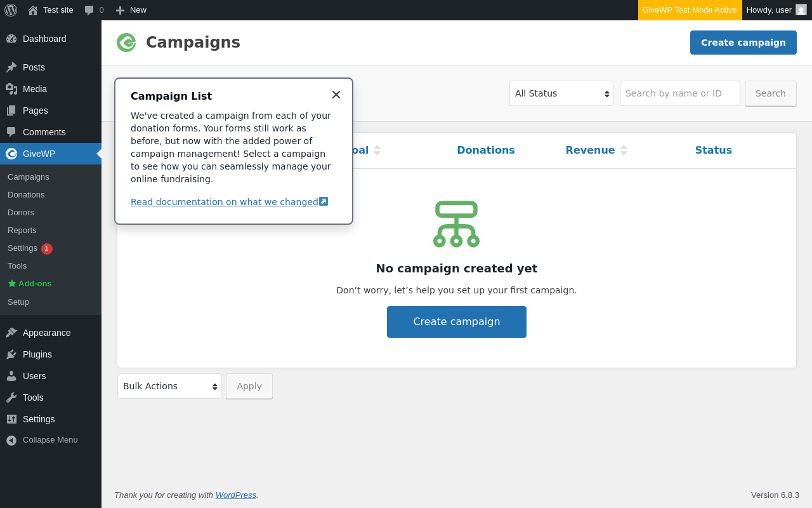Screen dimensions: 812x508
Task: Open the comments bubble in admin bar
Action: pos(89,10)
